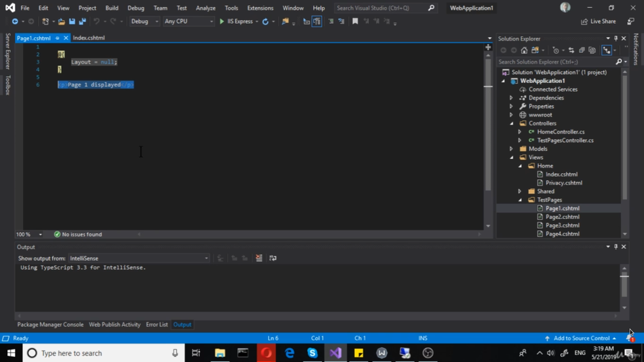Viewport: 644px width, 362px height.
Task: Switch to the Index.cshtml editor tab
Action: coord(89,38)
